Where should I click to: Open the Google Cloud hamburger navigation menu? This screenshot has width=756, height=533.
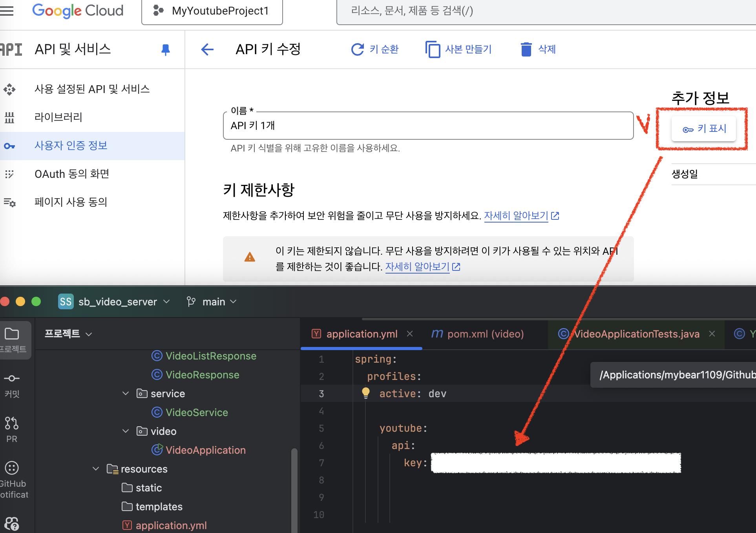click(x=7, y=11)
